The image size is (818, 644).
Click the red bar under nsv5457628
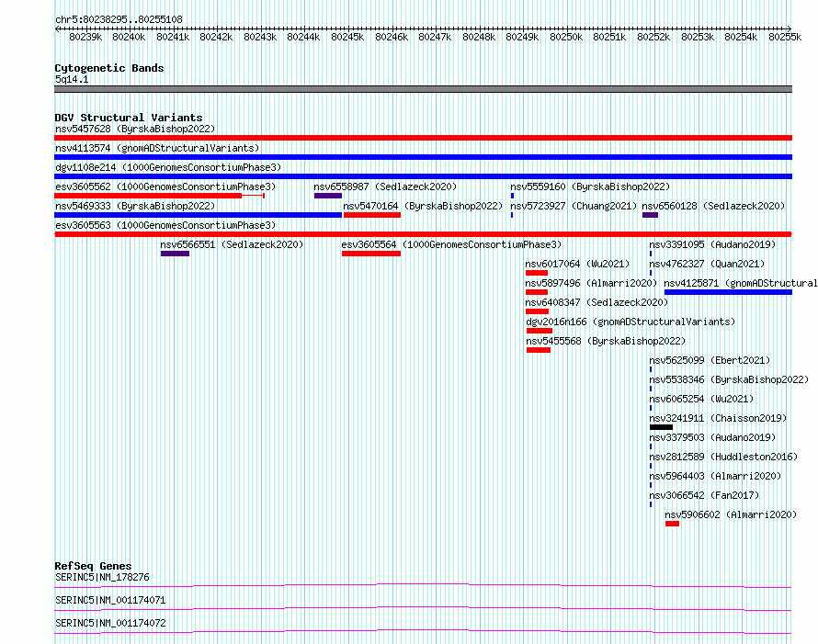tap(423, 138)
